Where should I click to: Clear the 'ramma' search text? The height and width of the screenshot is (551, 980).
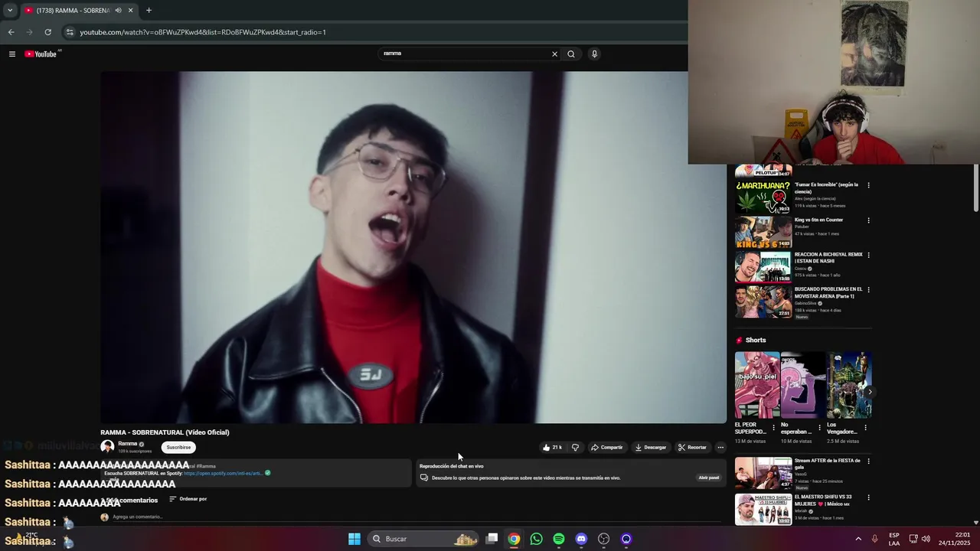click(x=554, y=54)
